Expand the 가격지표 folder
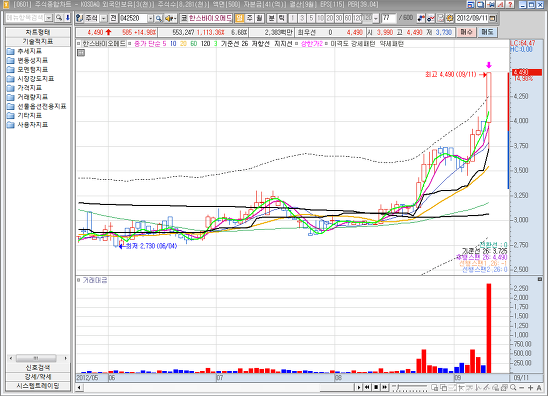This screenshot has height=396, width=548. coord(24,88)
